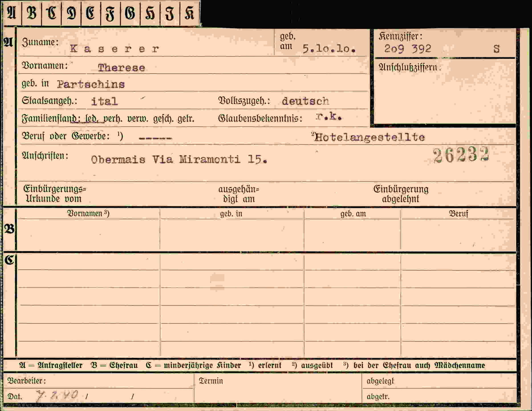
Task: Click the Kennziffer number '209 392'
Action: (x=408, y=49)
